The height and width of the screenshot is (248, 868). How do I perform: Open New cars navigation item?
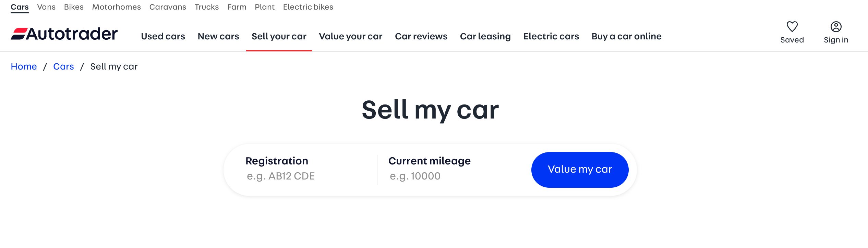tap(218, 36)
